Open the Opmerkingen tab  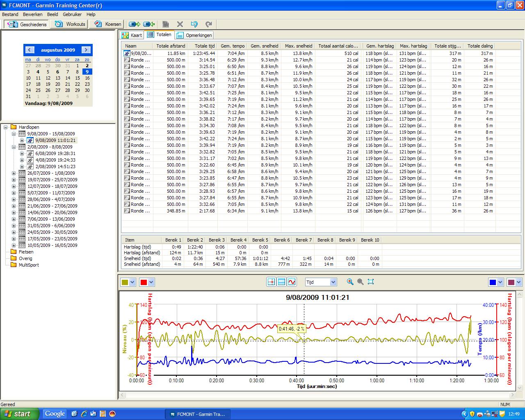(x=194, y=35)
